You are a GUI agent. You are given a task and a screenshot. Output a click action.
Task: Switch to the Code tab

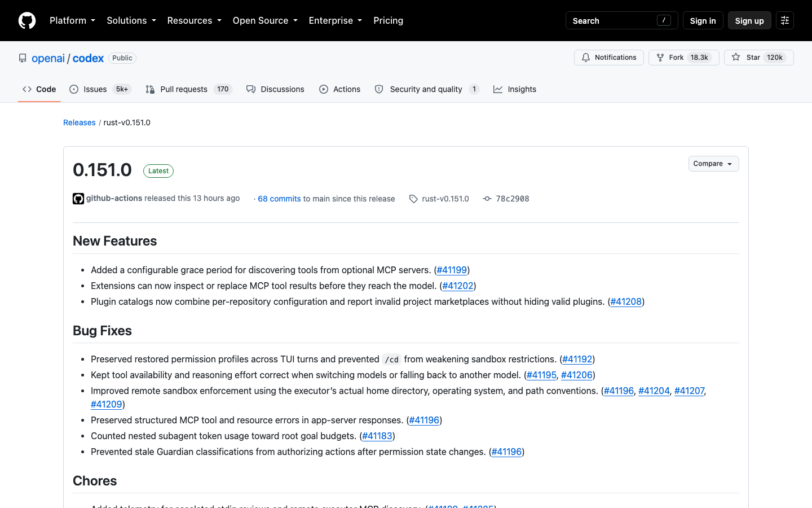(39, 89)
